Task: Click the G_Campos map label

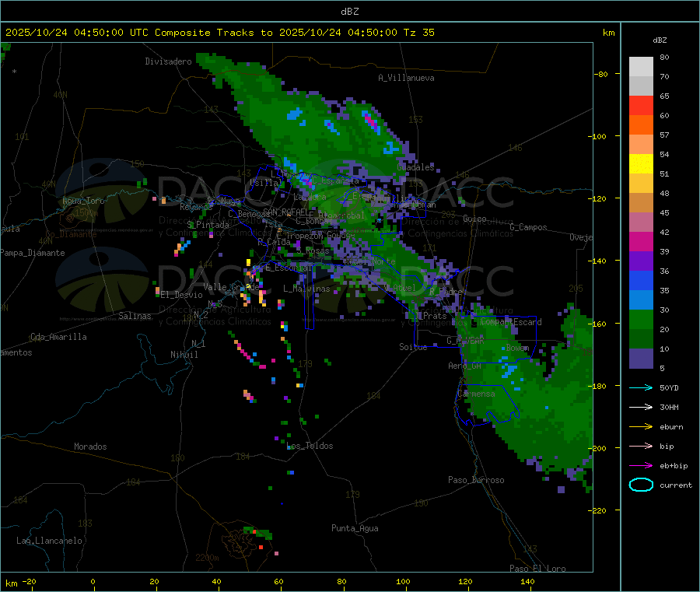Action: click(x=529, y=227)
